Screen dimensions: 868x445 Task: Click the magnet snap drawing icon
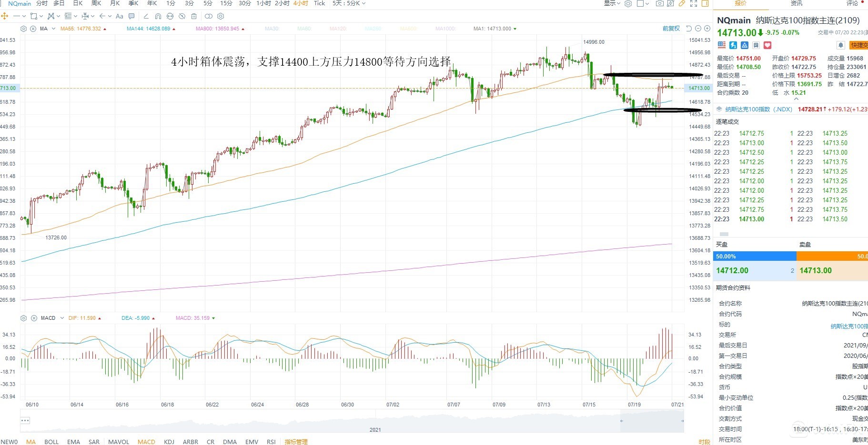(x=158, y=16)
